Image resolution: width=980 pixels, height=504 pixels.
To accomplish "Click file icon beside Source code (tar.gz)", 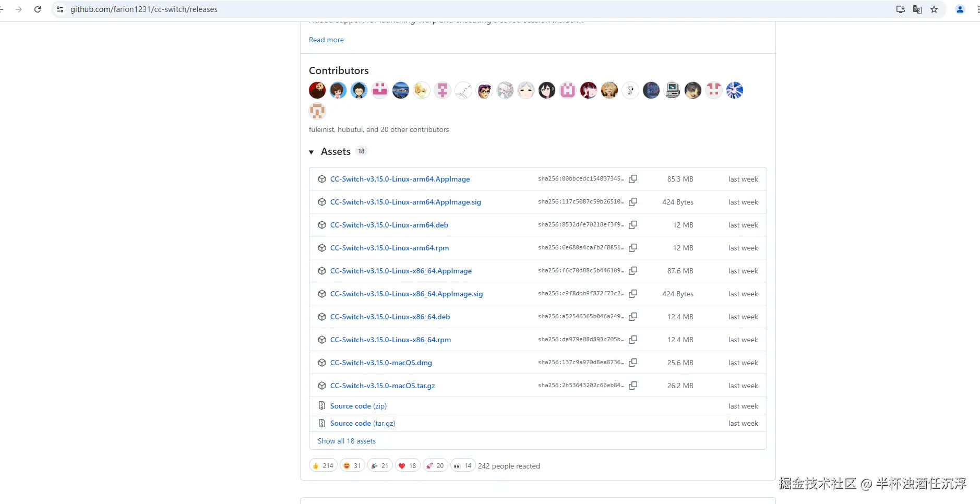I will coord(322,423).
